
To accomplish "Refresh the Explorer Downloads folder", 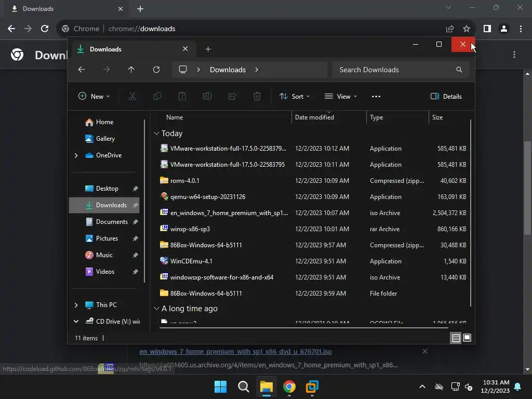I will tap(156, 70).
